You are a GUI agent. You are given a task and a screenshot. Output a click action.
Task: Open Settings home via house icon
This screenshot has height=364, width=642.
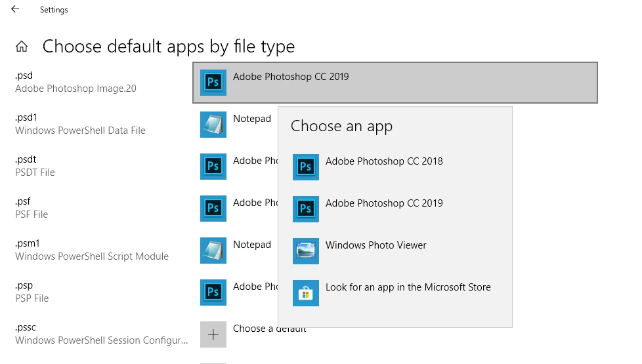22,47
